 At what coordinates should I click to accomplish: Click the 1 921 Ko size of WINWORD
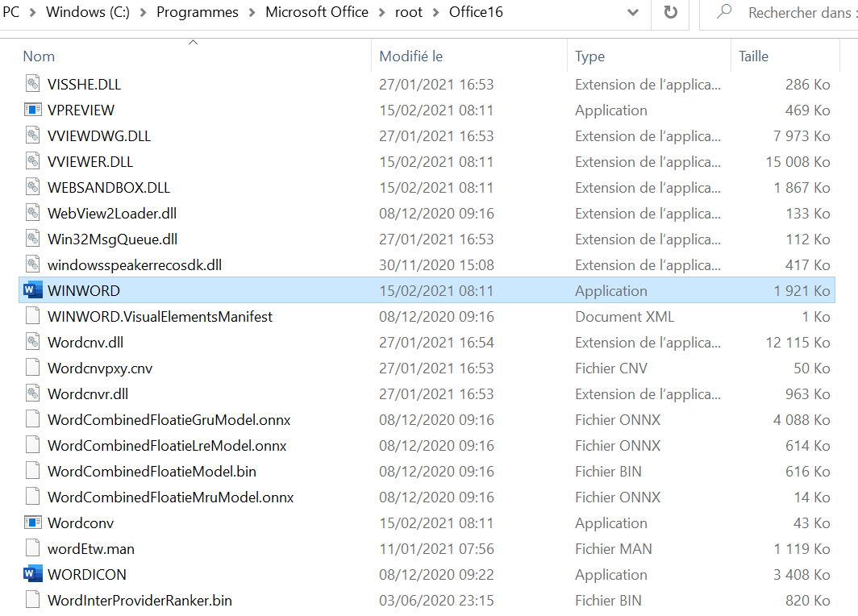pos(802,290)
